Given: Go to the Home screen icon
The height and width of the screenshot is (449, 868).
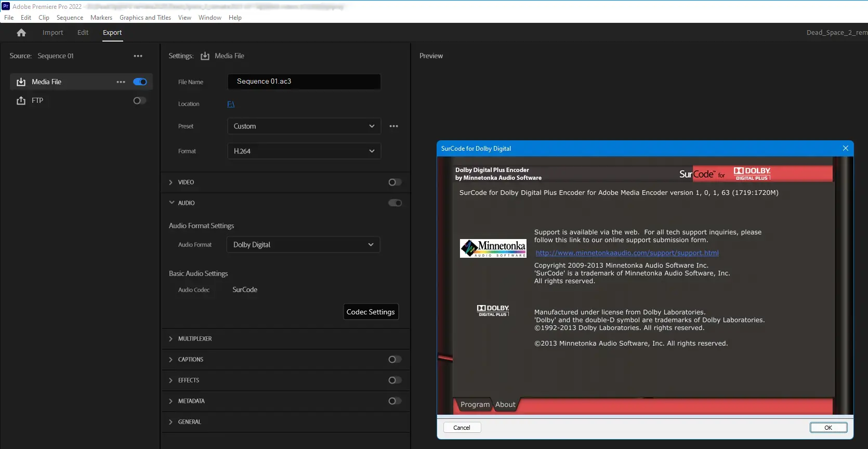Looking at the screenshot, I should coord(21,33).
